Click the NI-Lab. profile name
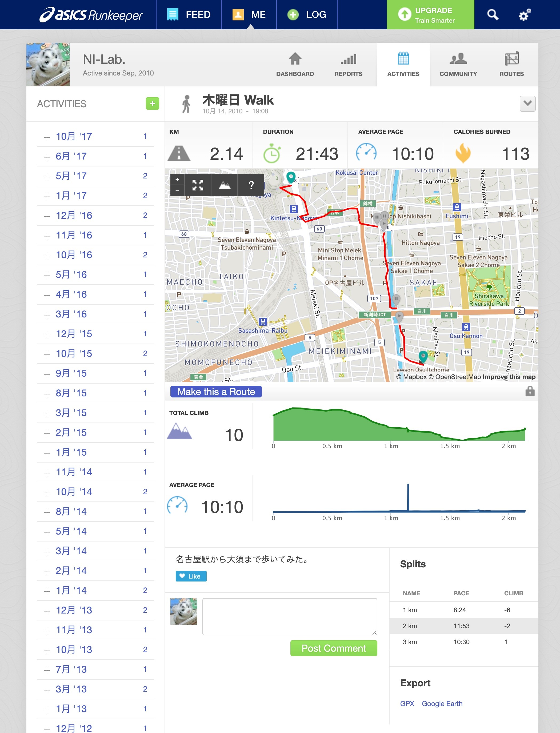The image size is (560, 733). 104,59
